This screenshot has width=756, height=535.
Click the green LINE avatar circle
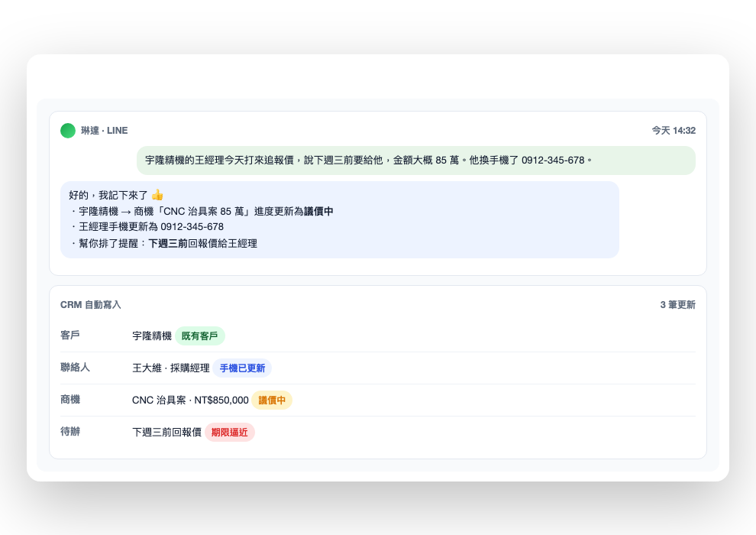[68, 131]
